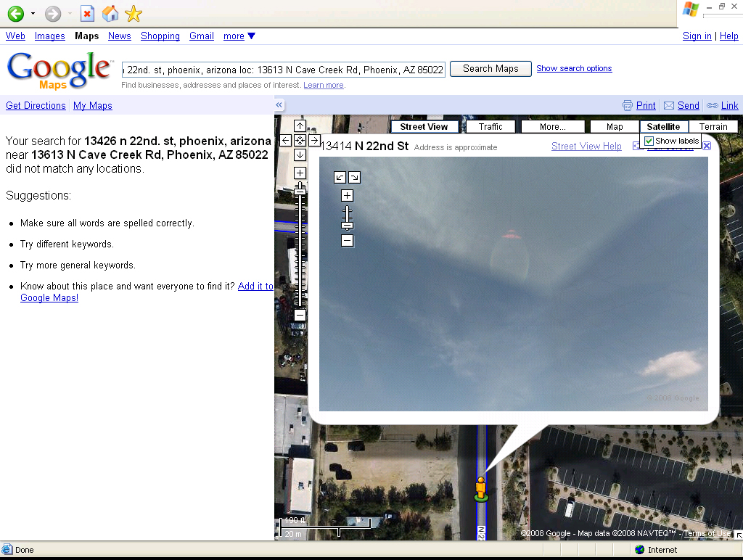Switch to the Map view tab

pyautogui.click(x=614, y=127)
